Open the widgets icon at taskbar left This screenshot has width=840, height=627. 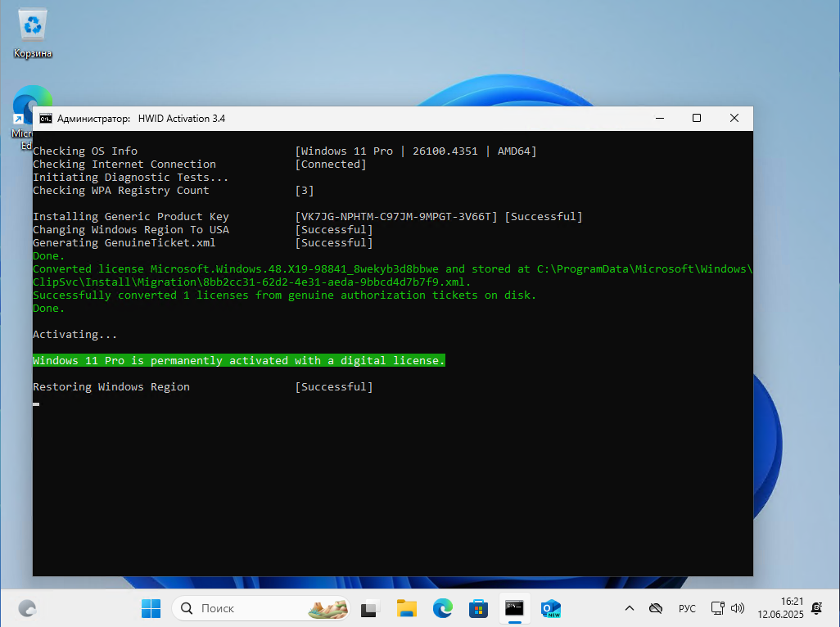tap(27, 608)
